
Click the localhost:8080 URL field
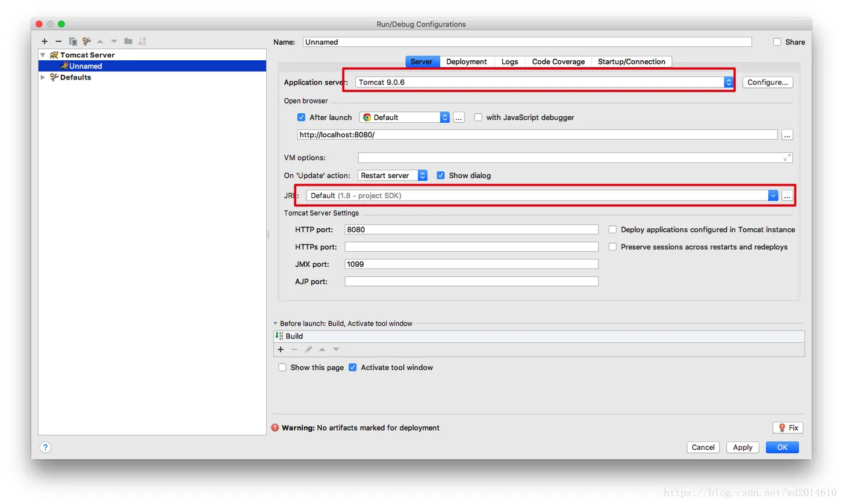point(537,135)
